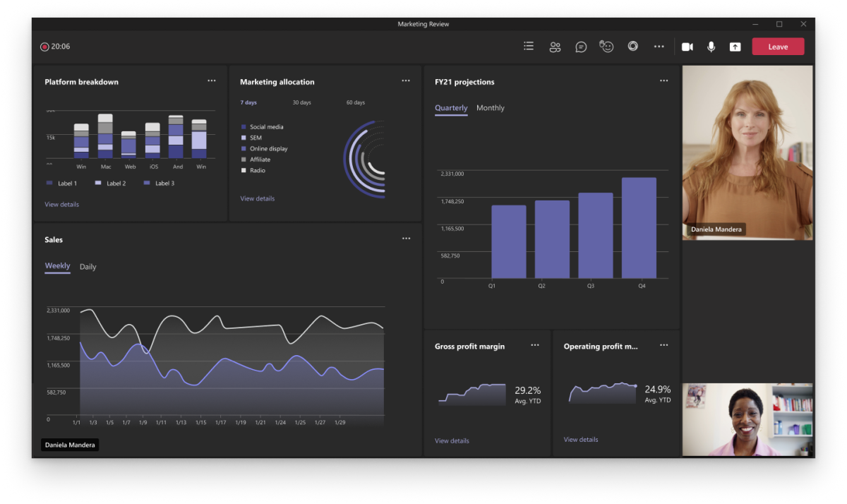Click the Online display legend item

[265, 149]
